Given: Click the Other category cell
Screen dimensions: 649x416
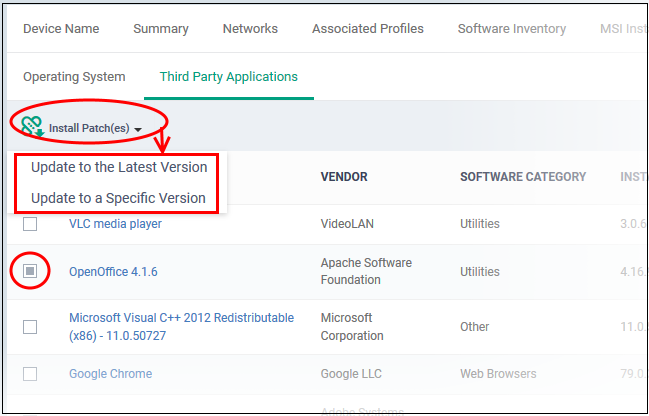Looking at the screenshot, I should point(475,327).
